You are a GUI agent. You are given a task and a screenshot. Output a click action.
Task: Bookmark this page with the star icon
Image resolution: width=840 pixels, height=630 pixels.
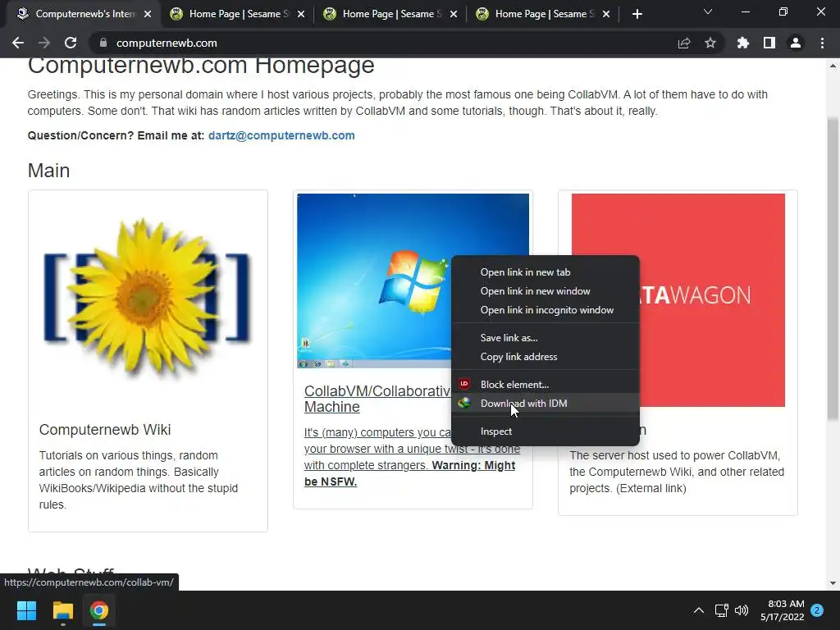[710, 43]
